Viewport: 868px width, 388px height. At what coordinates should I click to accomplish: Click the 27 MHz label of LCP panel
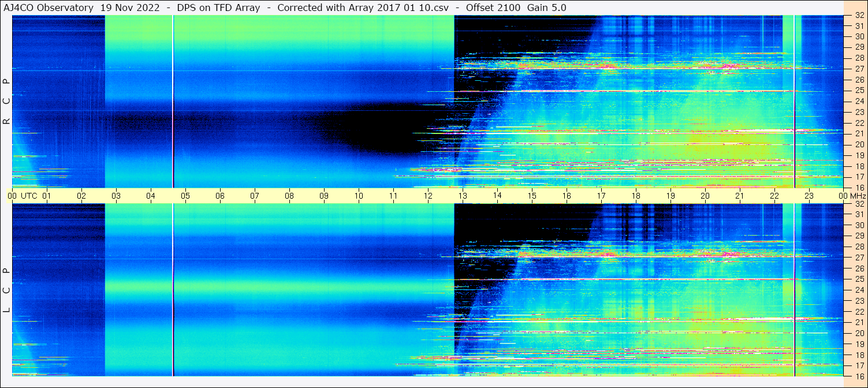pos(859,258)
